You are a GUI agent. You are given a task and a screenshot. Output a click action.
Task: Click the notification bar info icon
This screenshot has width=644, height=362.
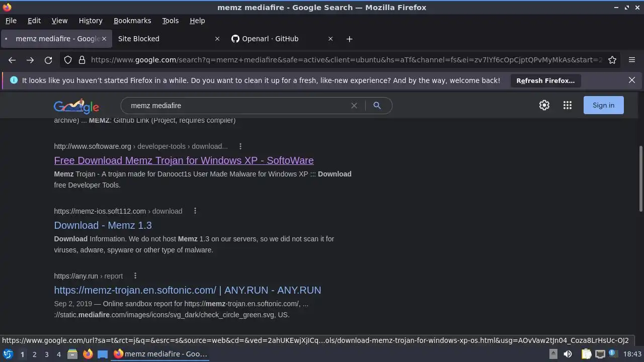coord(14,80)
